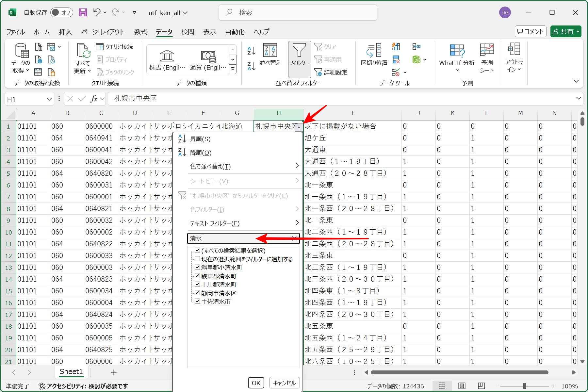
Task: Open the 予測シート (Forecast Sheet) tool
Action: (x=487, y=58)
